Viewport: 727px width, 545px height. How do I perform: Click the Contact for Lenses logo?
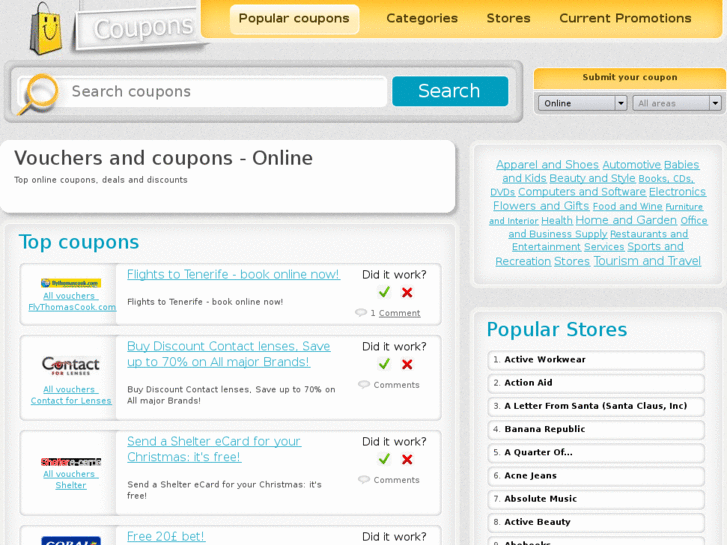(x=70, y=365)
